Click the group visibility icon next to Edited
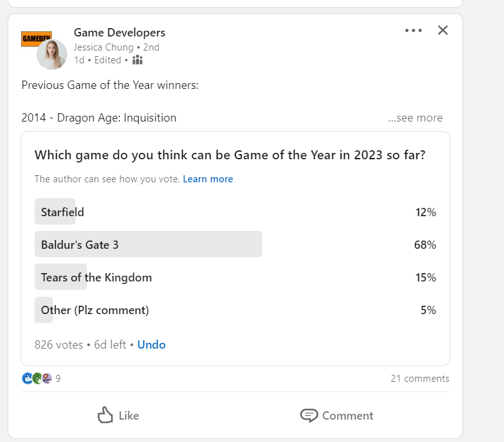The width and height of the screenshot is (504, 442). (x=138, y=60)
